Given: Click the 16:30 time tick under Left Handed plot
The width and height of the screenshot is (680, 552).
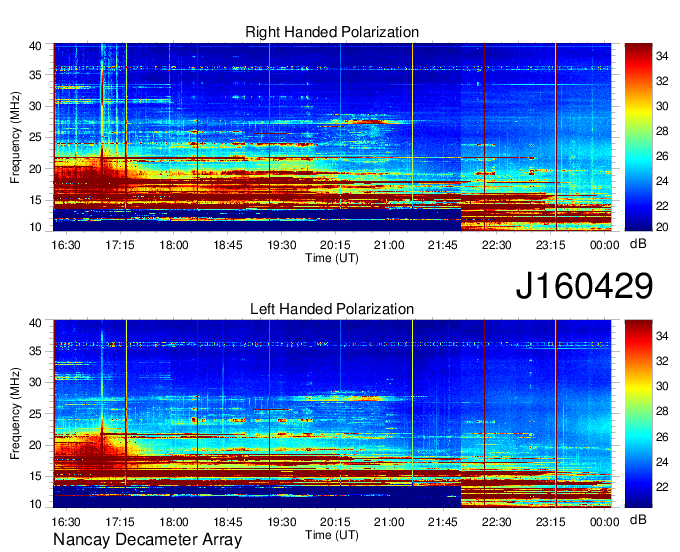Looking at the screenshot, I should pyautogui.click(x=66, y=522).
